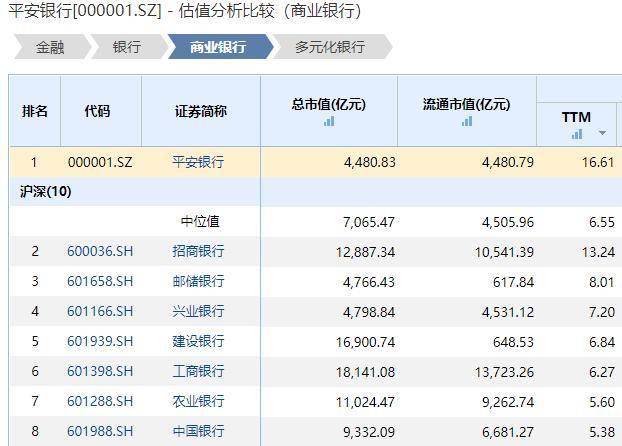Click TTM value 13.24
Image resolution: width=622 pixels, height=446 pixels.
(598, 252)
